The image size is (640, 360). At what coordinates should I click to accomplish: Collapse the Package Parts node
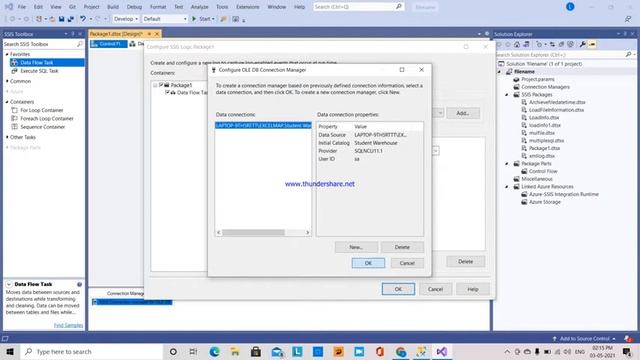tap(507, 163)
